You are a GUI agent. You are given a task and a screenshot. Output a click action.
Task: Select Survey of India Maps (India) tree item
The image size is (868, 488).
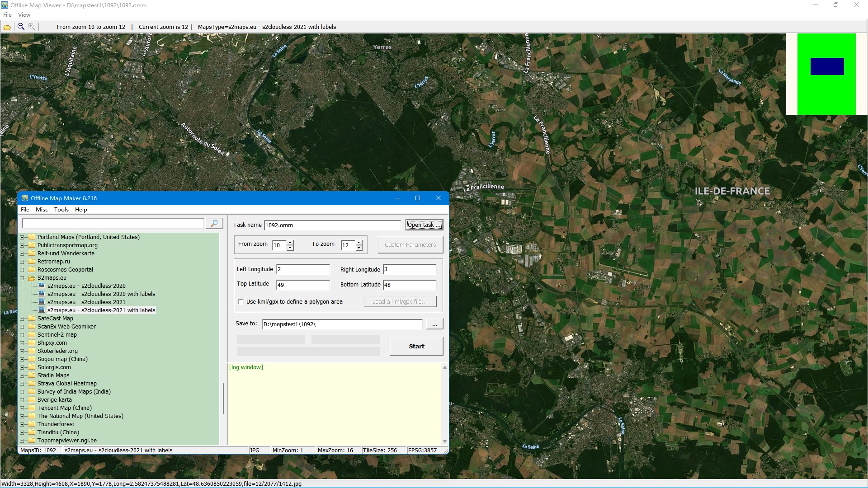(74, 392)
